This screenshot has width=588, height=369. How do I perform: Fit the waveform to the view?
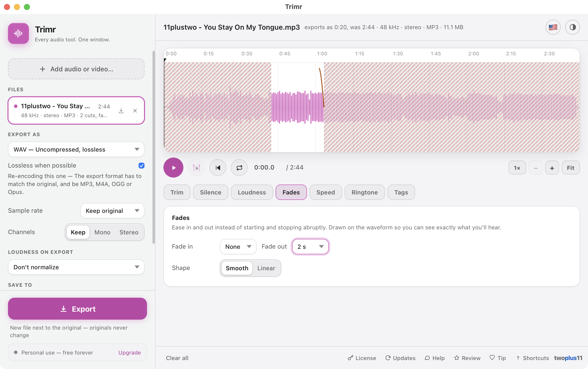[x=571, y=168]
